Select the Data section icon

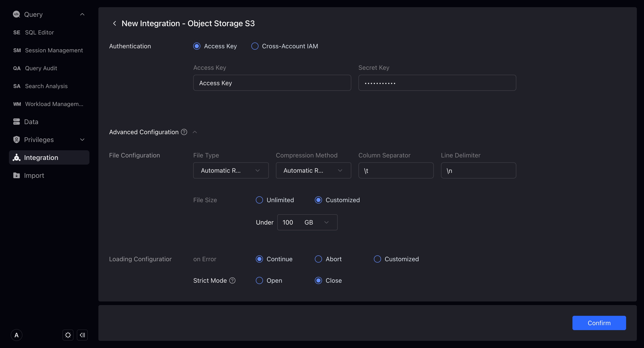[x=16, y=121]
